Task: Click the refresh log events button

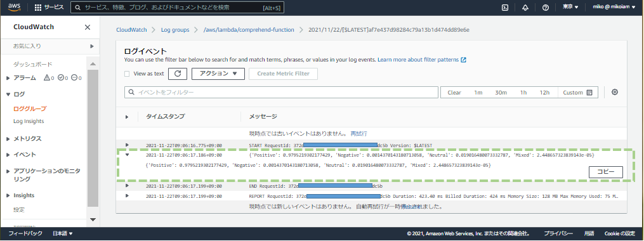Action: pyautogui.click(x=178, y=74)
